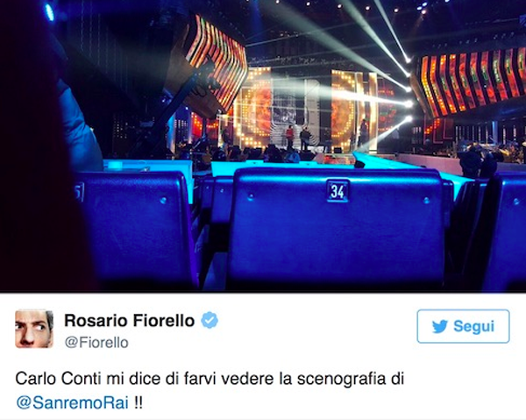
Task: Click the cluster of spotlights on right
Action: click(408, 89)
